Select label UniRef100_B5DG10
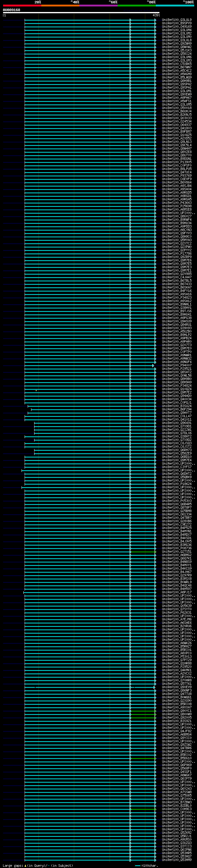This screenshot has height=868, width=197. (176, 758)
